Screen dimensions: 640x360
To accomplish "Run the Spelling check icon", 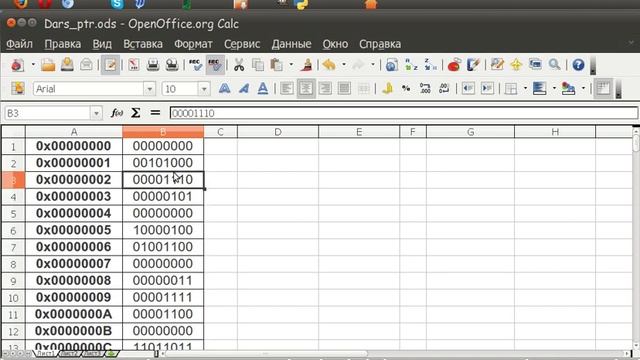I will pos(196,65).
